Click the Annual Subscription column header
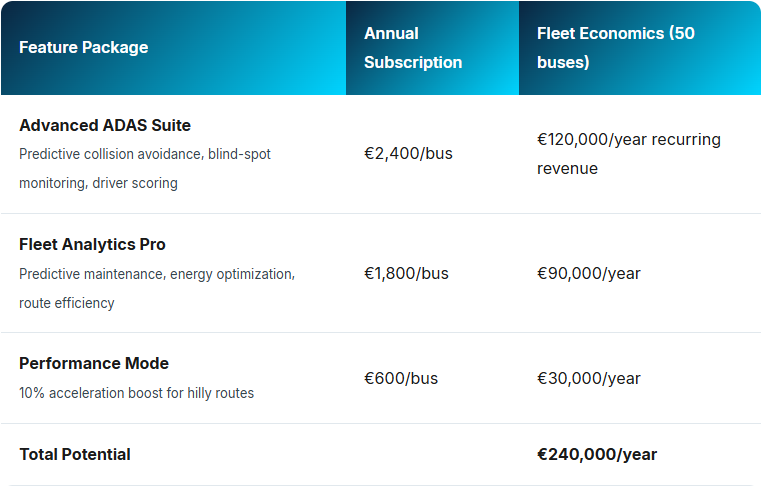Viewport: 762px width, 492px height. (x=413, y=47)
